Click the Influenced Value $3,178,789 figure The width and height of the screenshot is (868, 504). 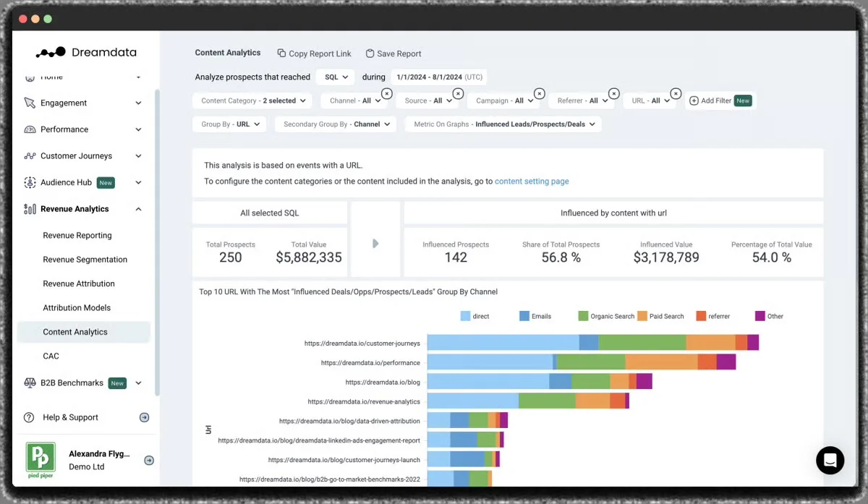click(x=666, y=257)
